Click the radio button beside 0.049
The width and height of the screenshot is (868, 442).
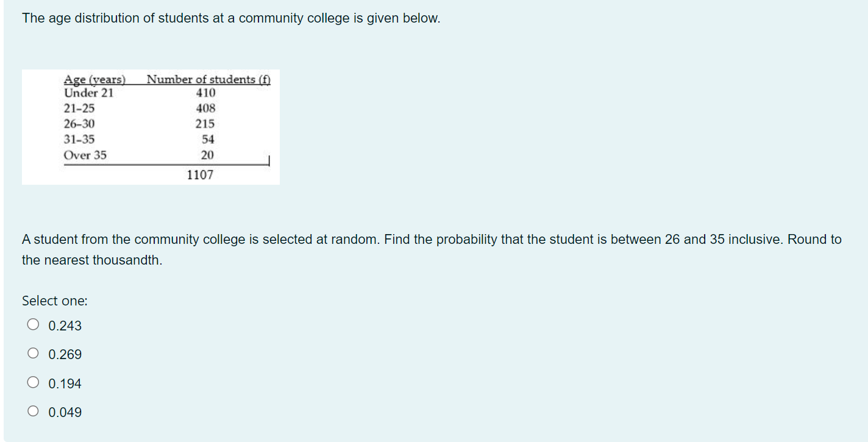[x=34, y=412]
